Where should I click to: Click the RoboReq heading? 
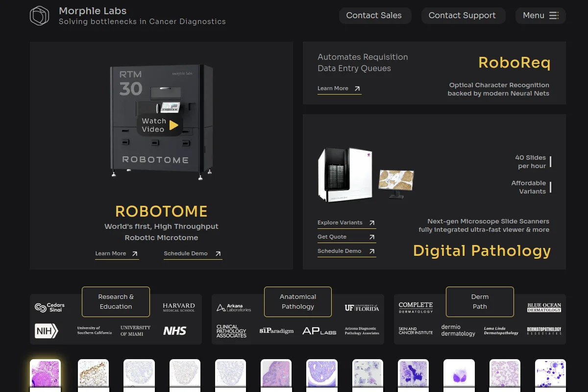514,63
